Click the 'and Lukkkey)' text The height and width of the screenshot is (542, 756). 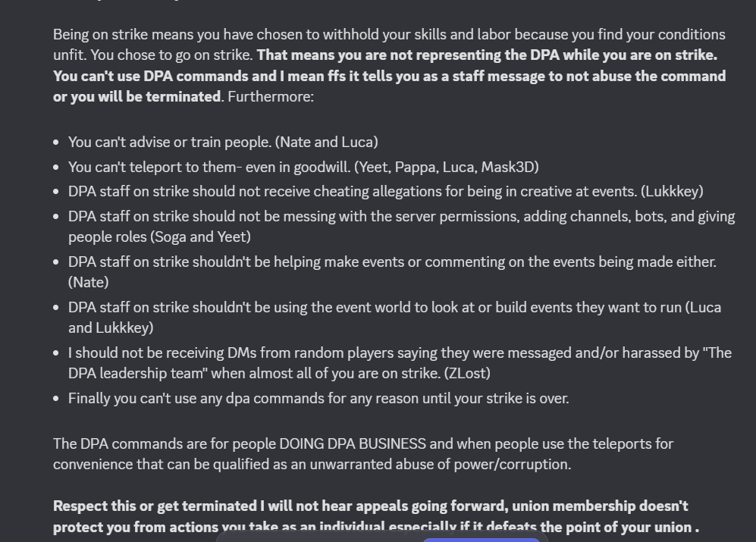pyautogui.click(x=111, y=328)
